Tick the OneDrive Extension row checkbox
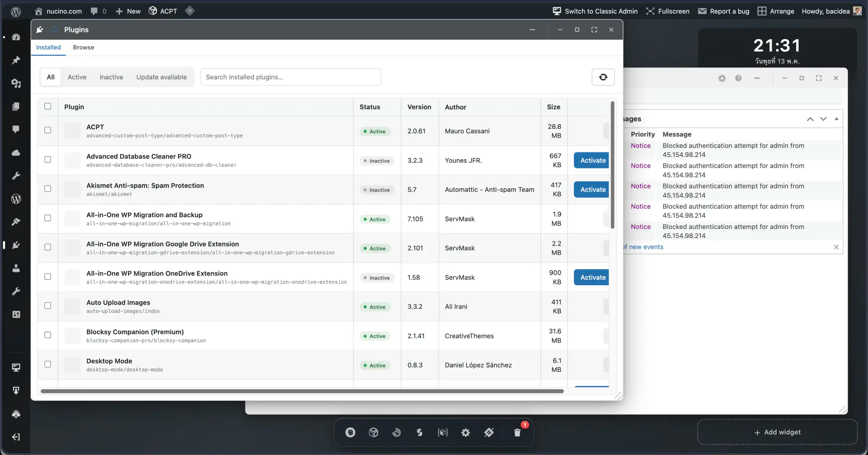The width and height of the screenshot is (868, 455). pos(48,276)
